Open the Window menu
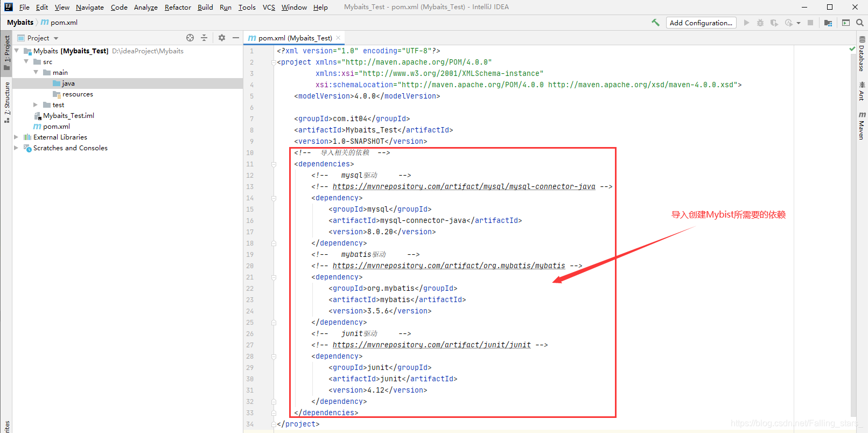This screenshot has width=868, height=433. pyautogui.click(x=294, y=7)
